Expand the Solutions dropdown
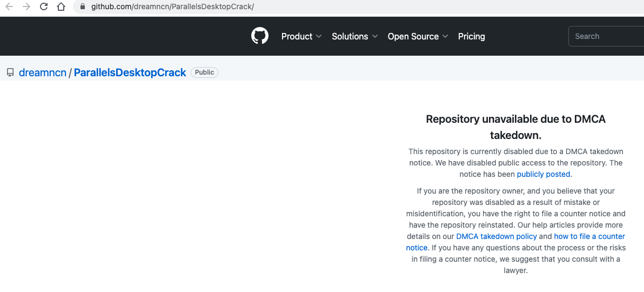Screen dimensions: 644x292 point(354,36)
